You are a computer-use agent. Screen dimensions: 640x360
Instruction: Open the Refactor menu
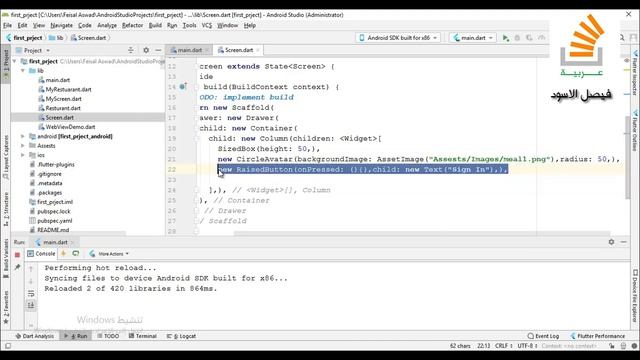[x=133, y=25]
